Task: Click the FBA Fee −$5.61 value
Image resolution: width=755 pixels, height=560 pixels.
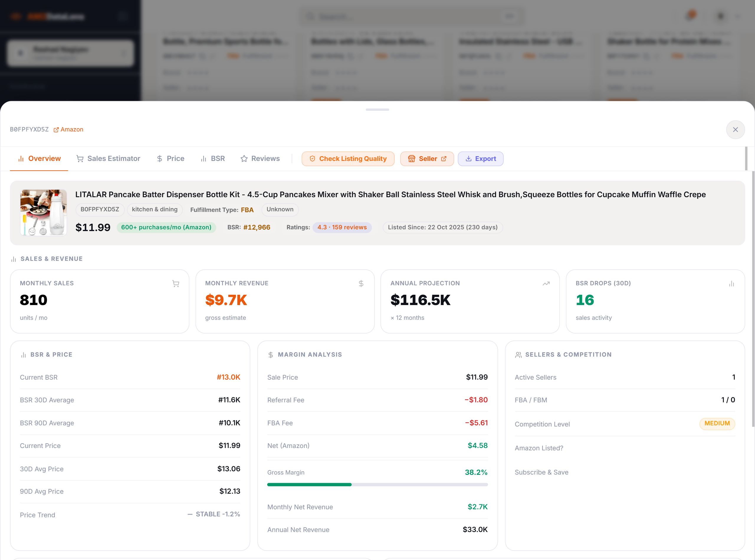Action: point(476,423)
